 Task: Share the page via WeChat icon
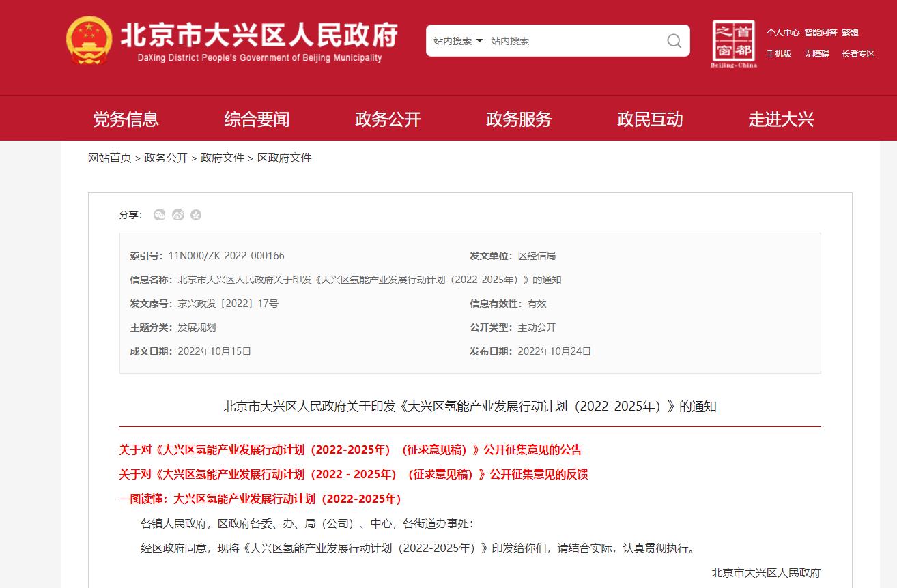pyautogui.click(x=160, y=215)
